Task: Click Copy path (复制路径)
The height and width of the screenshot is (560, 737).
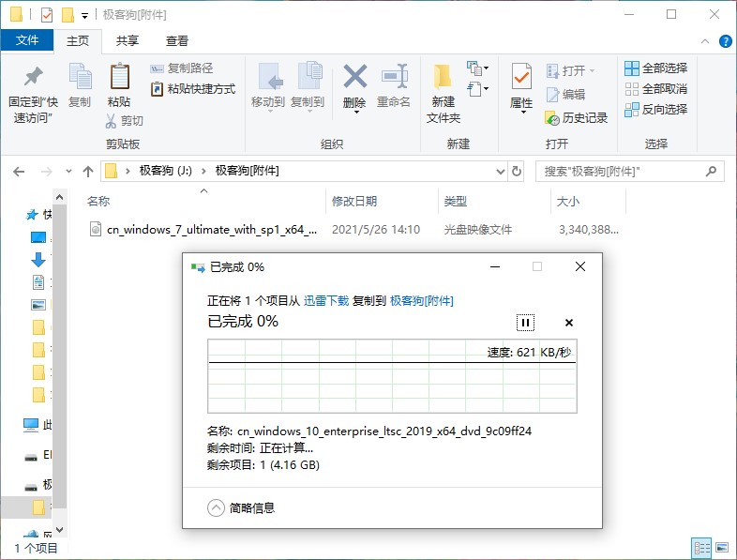Action: [181, 68]
